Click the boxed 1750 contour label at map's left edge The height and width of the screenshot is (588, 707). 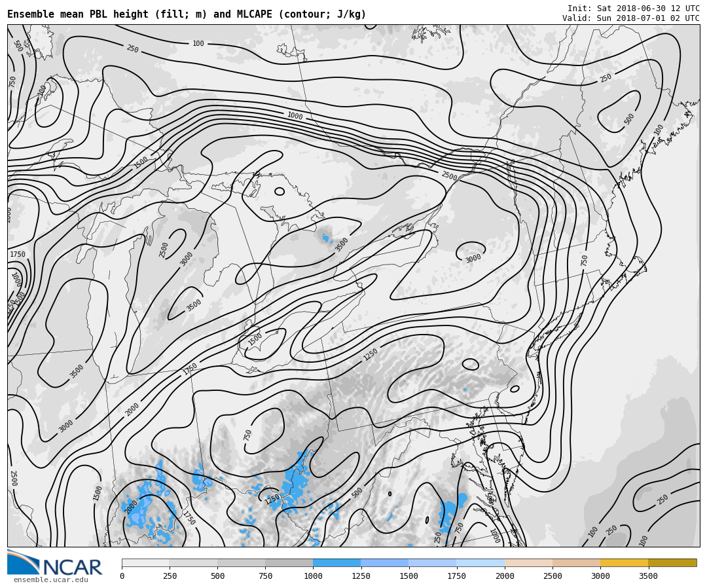pos(18,254)
